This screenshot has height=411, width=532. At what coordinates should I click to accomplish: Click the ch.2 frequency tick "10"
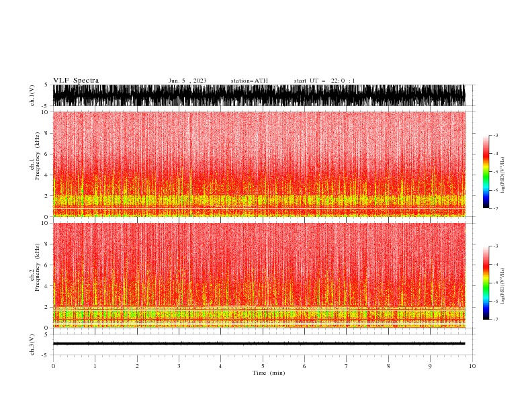[x=45, y=223]
